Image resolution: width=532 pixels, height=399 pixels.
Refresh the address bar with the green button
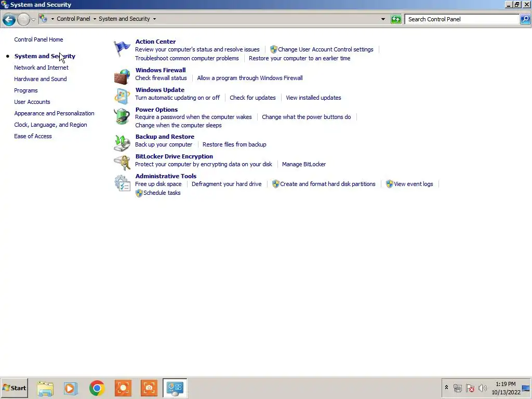click(x=395, y=19)
